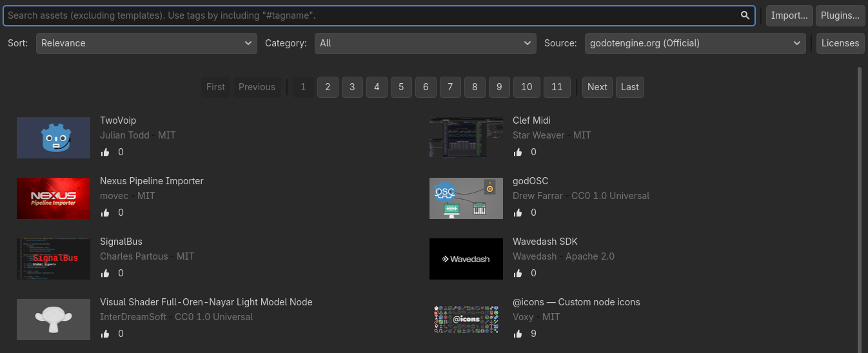The width and height of the screenshot is (868, 353).
Task: Click the vertical scrollbar of asset list
Action: [860, 209]
